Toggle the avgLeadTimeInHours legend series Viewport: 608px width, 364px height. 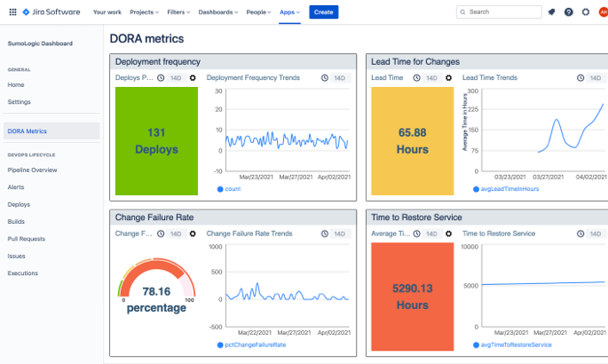(505, 189)
